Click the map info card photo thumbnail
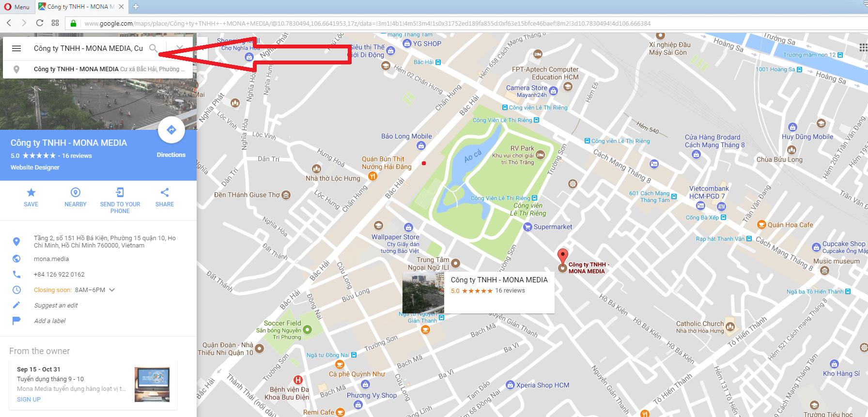This screenshot has width=868, height=417. tap(423, 292)
